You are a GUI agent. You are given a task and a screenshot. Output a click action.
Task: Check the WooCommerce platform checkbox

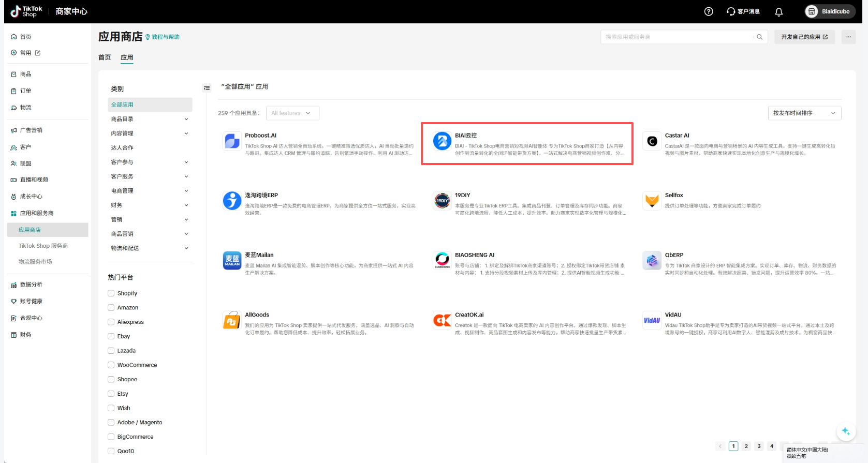pos(111,365)
